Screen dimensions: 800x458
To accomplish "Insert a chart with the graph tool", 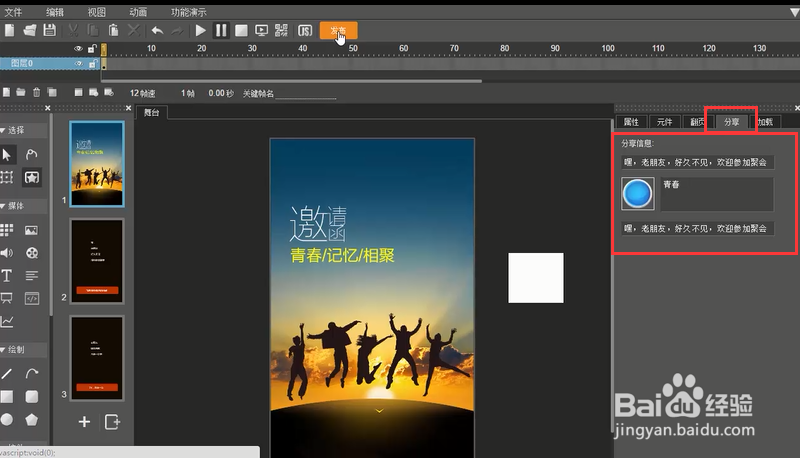I will tap(7, 321).
